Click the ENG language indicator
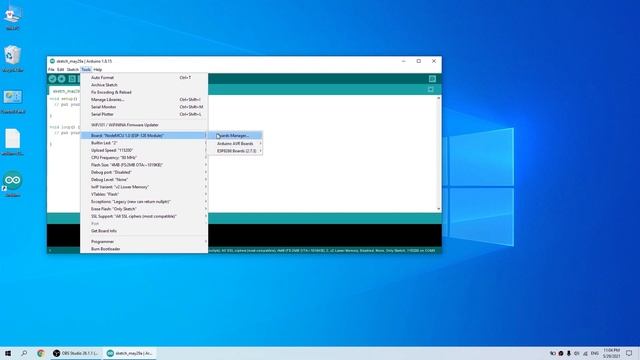This screenshot has width=640, height=360. click(595, 353)
